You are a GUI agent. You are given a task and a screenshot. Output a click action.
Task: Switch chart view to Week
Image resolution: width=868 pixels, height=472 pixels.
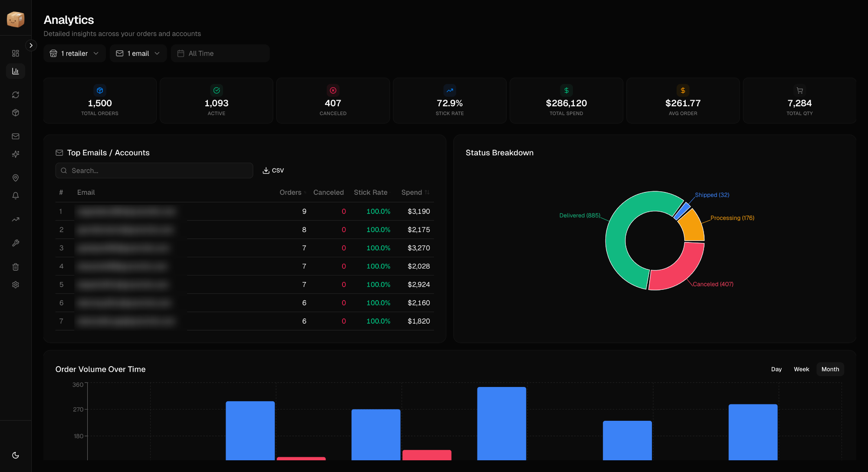coord(801,369)
